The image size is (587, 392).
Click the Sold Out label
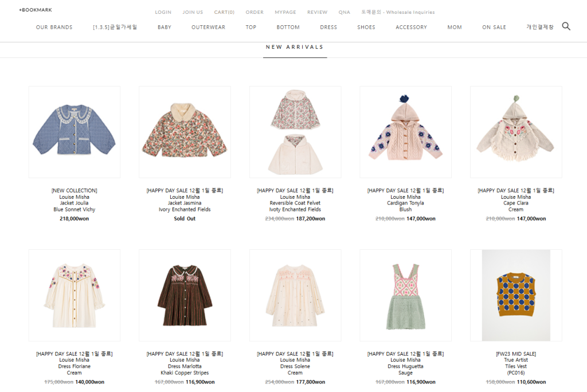point(185,219)
